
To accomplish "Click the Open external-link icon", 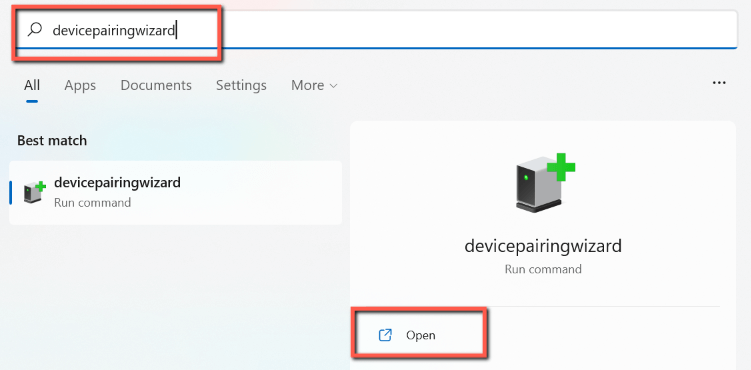I will coord(385,335).
